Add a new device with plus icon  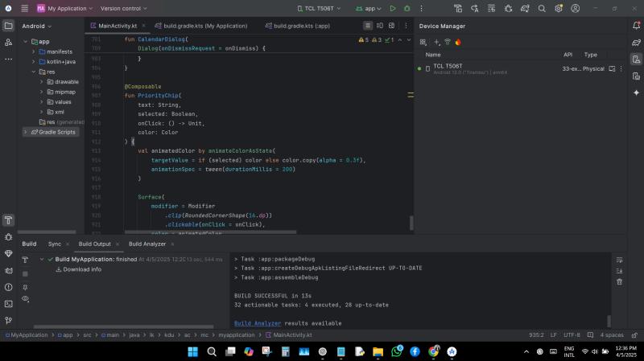pos(436,43)
